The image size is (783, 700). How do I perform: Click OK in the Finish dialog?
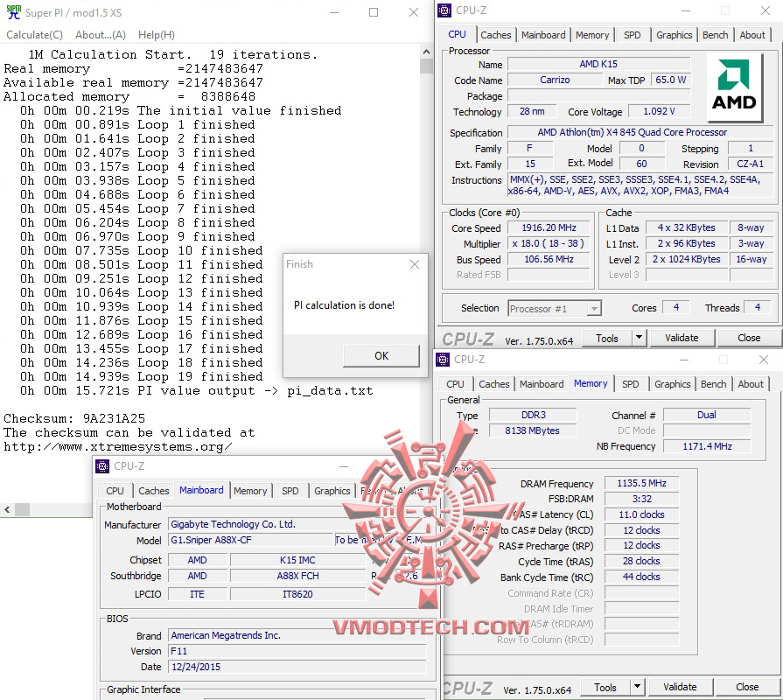(381, 355)
